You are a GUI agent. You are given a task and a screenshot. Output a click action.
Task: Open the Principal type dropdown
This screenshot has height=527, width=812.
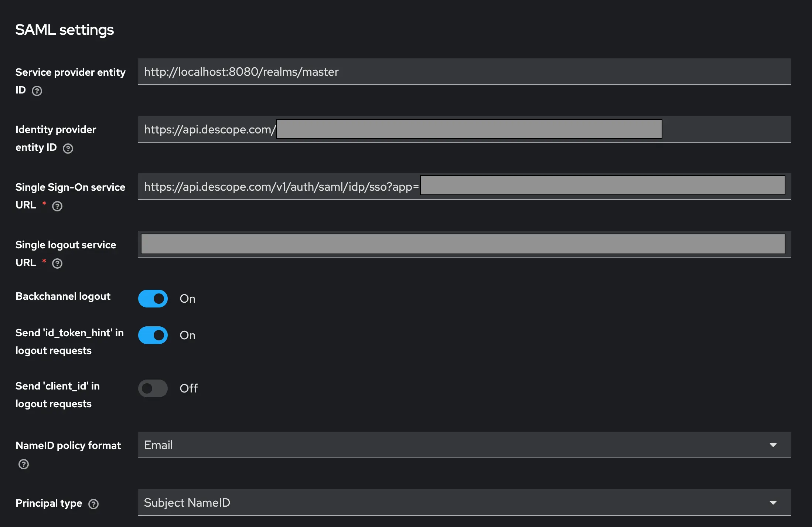click(x=773, y=503)
